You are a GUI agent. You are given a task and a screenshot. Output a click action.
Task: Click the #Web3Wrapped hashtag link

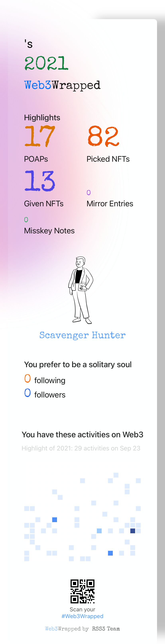click(x=82, y=616)
